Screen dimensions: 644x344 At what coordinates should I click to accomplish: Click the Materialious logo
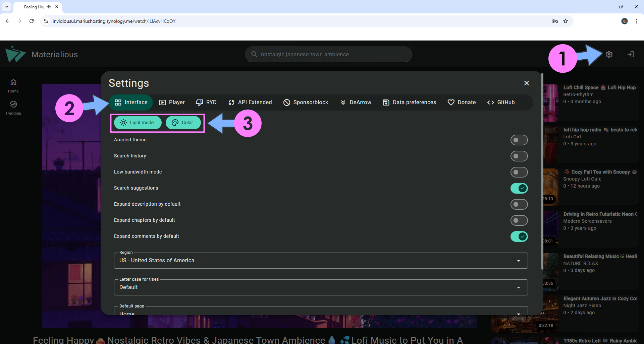(x=16, y=54)
